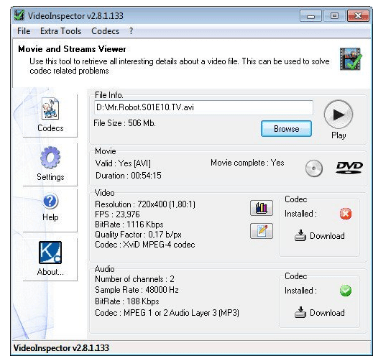Click the 'Duration : 00:54:15' text

pyautogui.click(x=128, y=175)
